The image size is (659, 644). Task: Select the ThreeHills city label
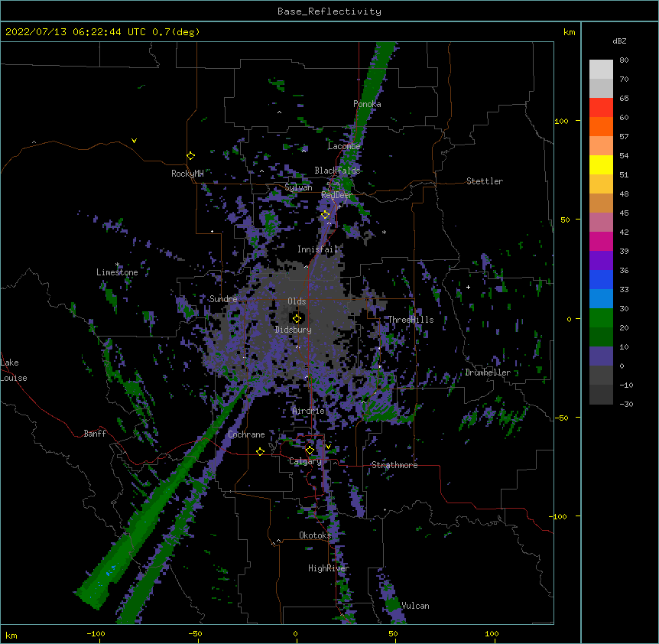coord(411,320)
